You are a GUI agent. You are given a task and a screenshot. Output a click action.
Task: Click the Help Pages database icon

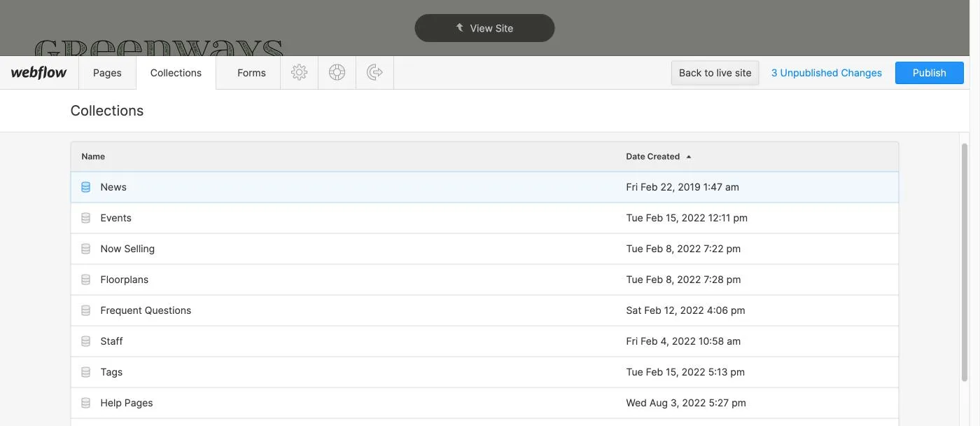86,403
